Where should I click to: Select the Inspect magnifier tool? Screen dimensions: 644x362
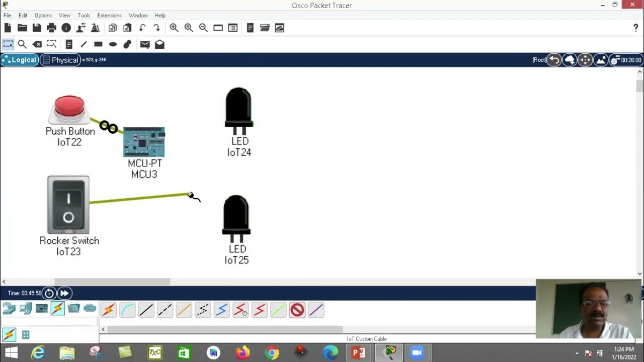(22, 44)
